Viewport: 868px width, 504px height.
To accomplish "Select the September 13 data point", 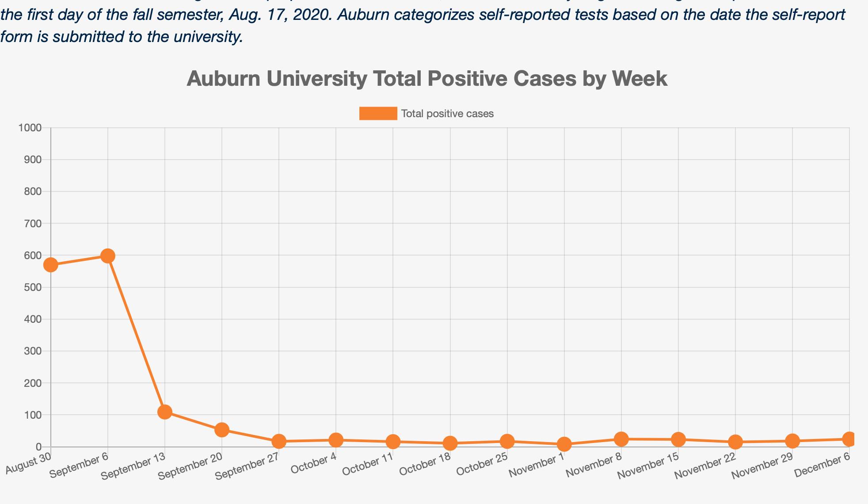I will [165, 412].
